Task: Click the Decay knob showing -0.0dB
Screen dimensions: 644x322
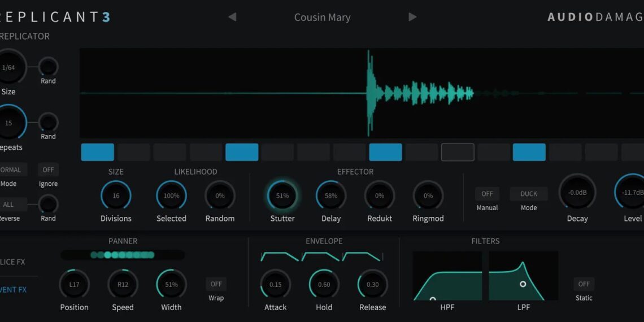Action: tap(577, 193)
